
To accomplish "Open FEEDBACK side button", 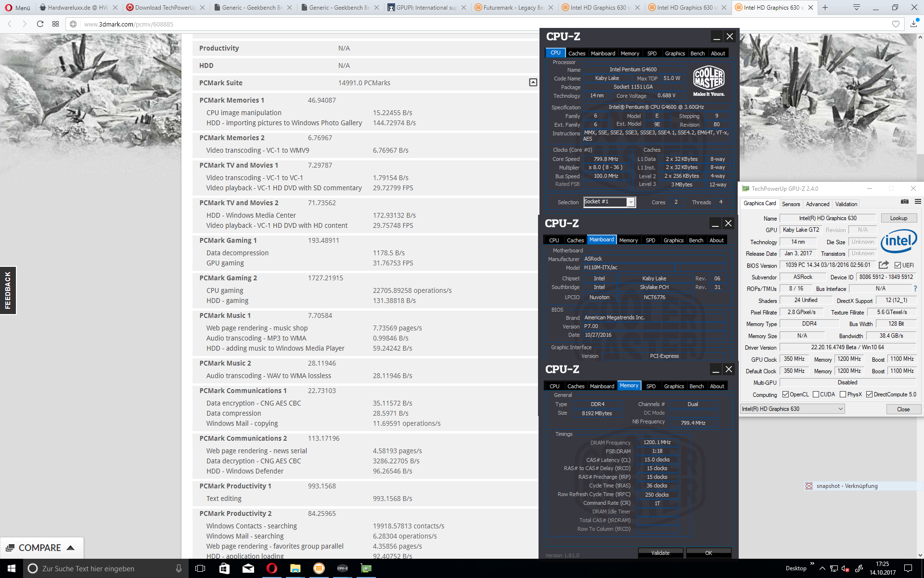I will pos(8,290).
